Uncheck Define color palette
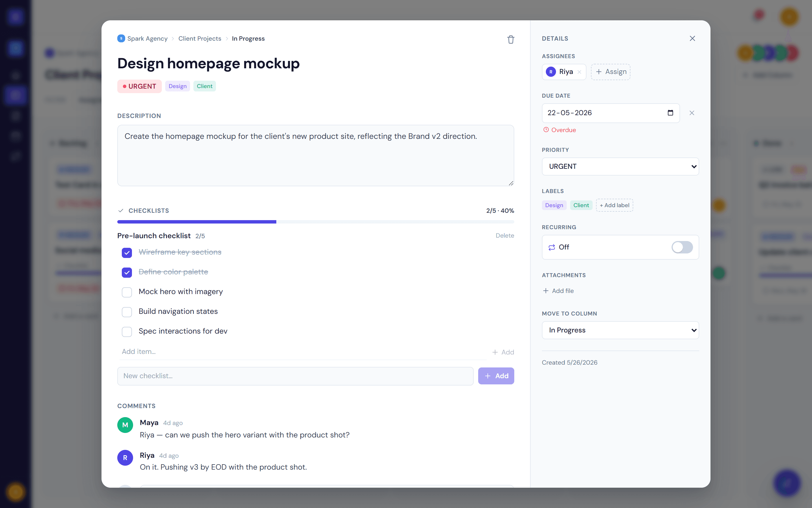 coord(127,272)
